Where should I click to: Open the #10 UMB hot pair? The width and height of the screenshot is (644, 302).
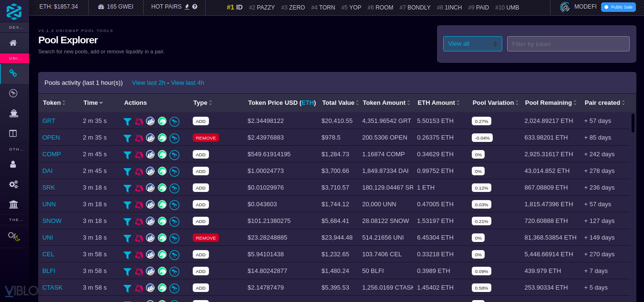[x=507, y=7]
